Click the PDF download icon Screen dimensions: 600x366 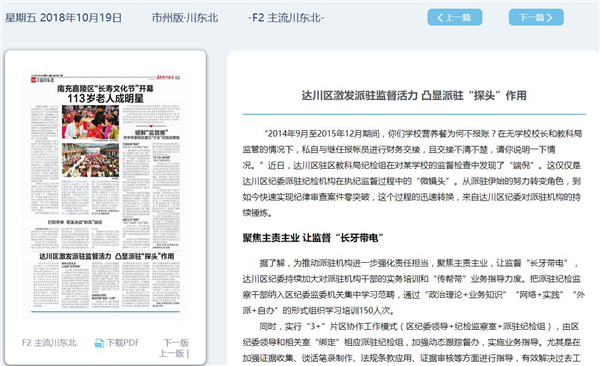pos(99,343)
